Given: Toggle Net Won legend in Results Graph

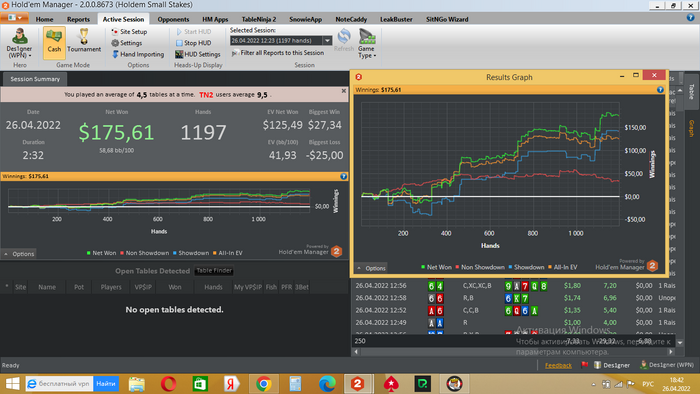Looking at the screenshot, I should (x=436, y=267).
